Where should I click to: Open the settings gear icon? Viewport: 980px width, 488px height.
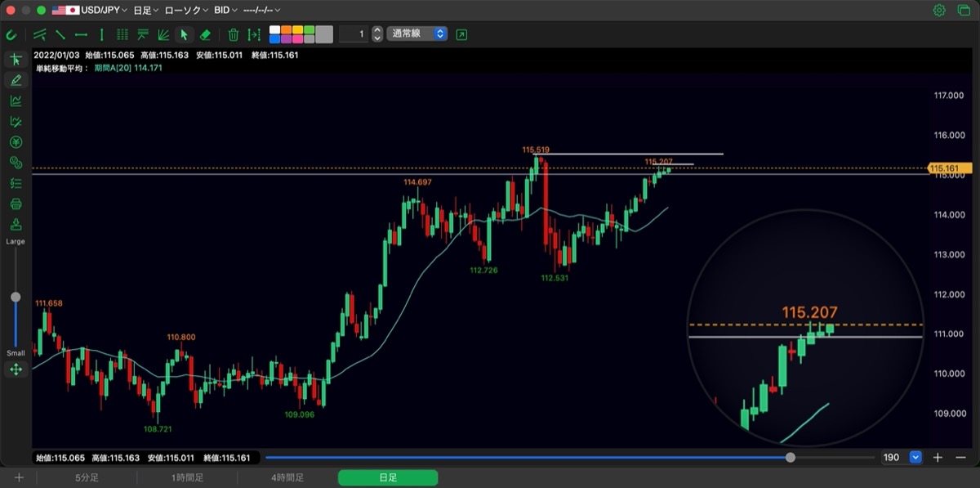tap(939, 11)
